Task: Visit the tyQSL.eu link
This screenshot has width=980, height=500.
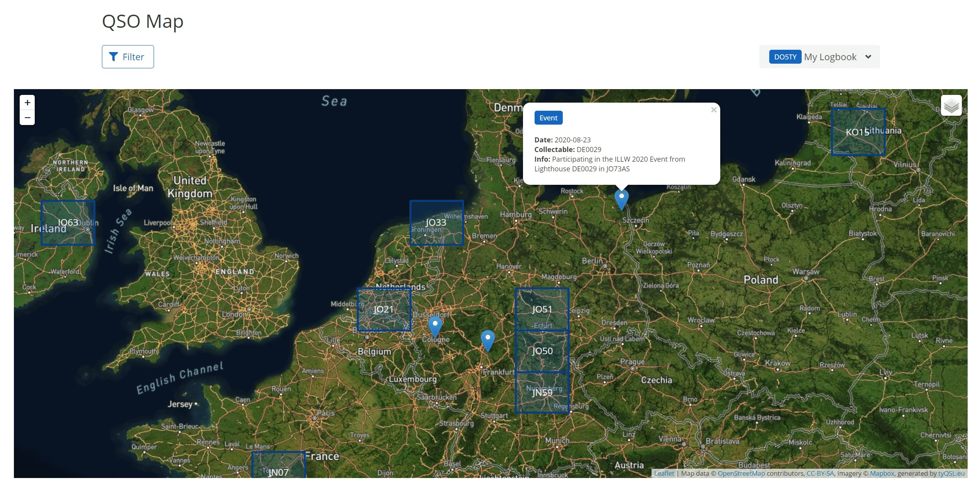Action: coord(951,473)
